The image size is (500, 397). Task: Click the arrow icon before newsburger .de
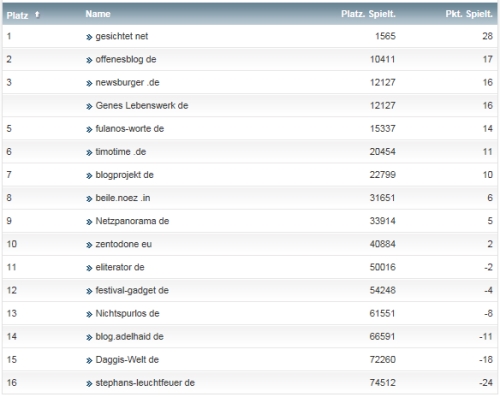point(89,83)
